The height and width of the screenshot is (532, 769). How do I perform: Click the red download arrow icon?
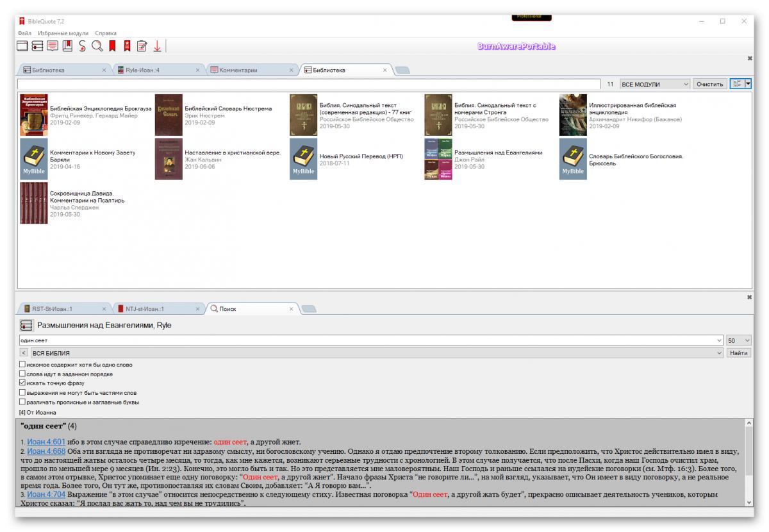(157, 46)
